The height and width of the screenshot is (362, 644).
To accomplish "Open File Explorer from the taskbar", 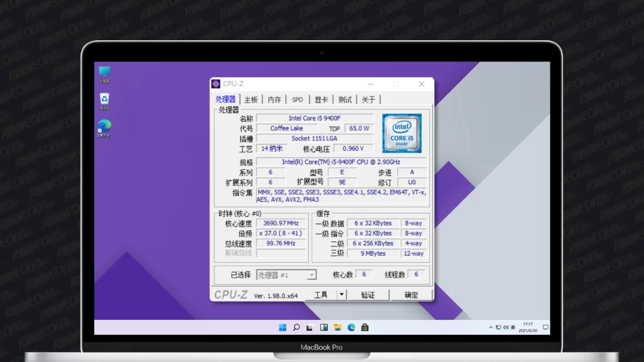I will pos(338,327).
